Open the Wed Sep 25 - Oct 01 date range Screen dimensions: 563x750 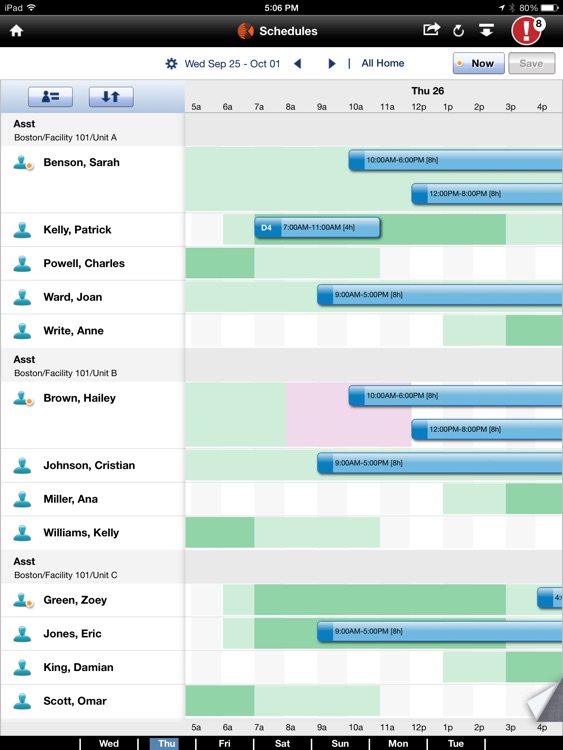(x=232, y=64)
